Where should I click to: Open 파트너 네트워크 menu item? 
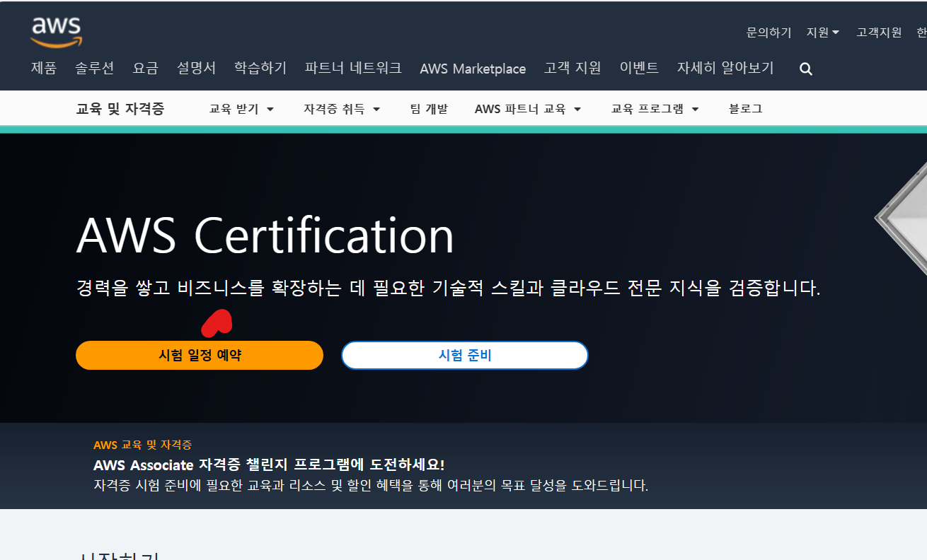(353, 68)
